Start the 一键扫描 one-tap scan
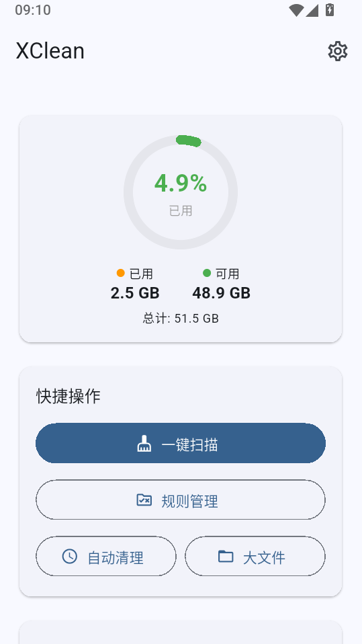The height and width of the screenshot is (644, 362). [181, 443]
